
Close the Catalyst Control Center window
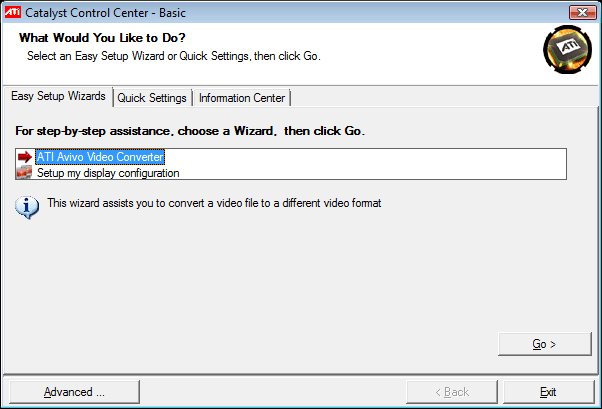(x=582, y=12)
